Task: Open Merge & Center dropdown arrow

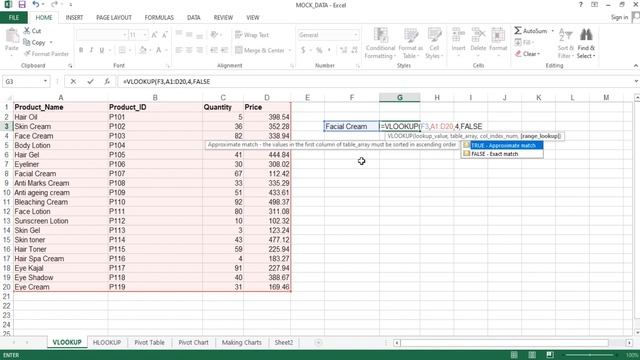Action: pyautogui.click(x=290, y=50)
